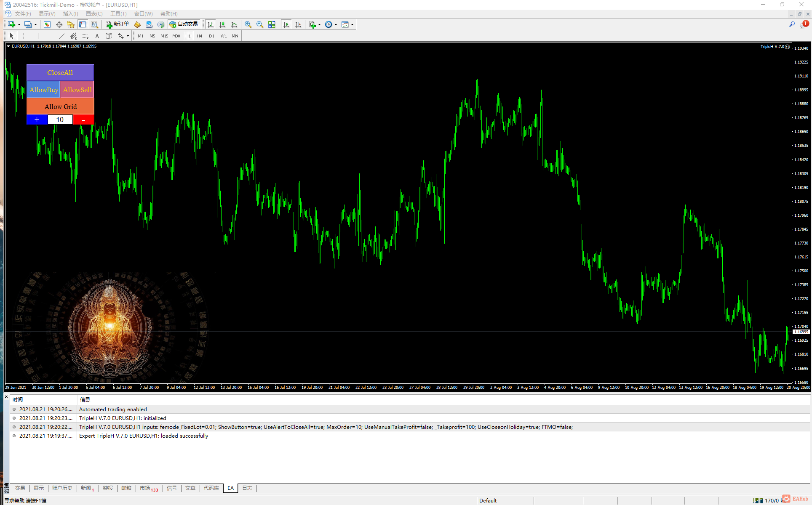Click the signals broadcast icon
The height and width of the screenshot is (505, 812).
(x=161, y=24)
